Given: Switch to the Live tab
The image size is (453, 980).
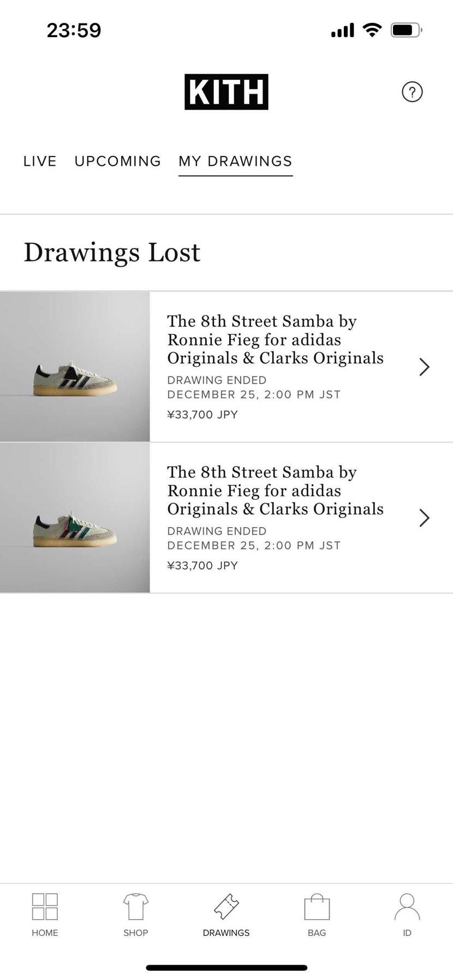Looking at the screenshot, I should click(40, 162).
